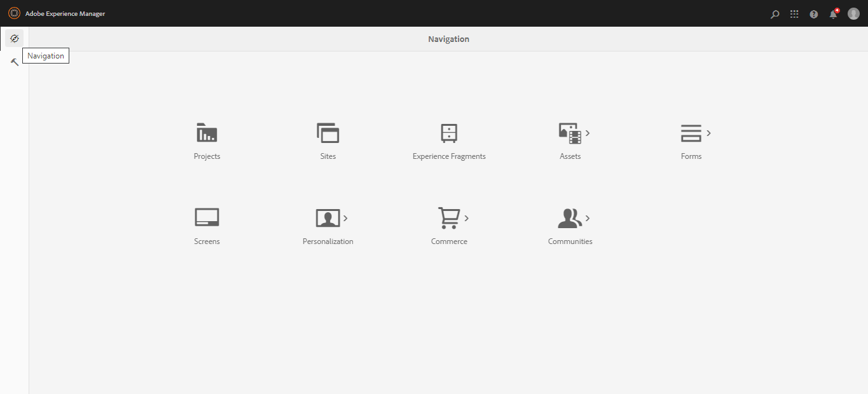This screenshot has height=394, width=868.
Task: Open the Commerce cart icon
Action: click(449, 218)
